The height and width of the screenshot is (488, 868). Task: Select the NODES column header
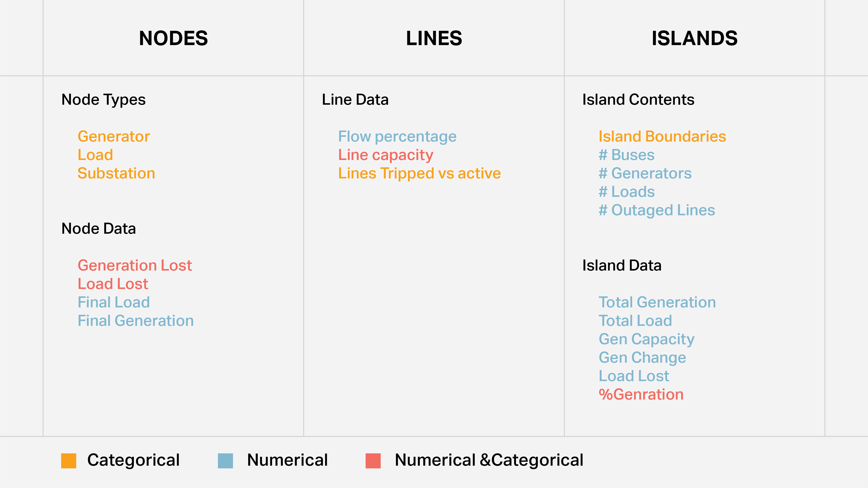[173, 38]
